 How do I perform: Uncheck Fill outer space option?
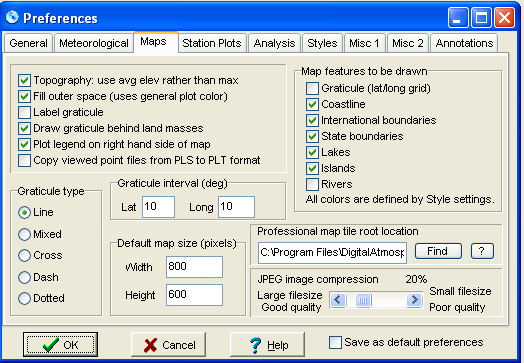[x=24, y=97]
